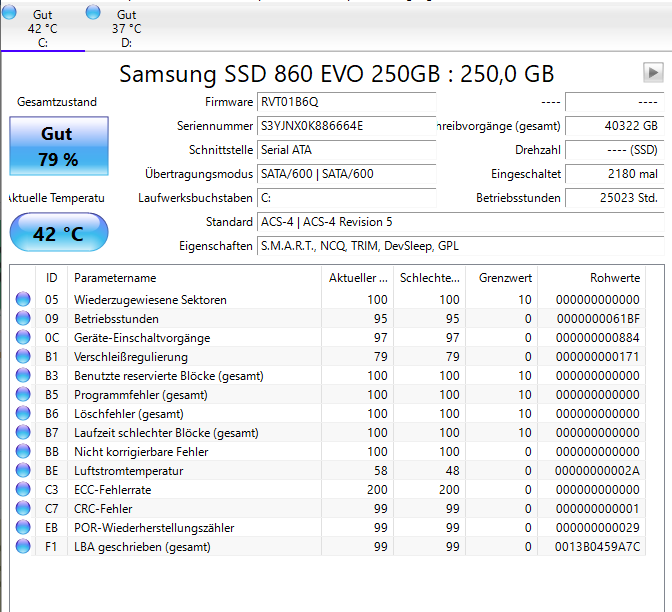Select the Wiederzugewiesene Sektoren parameter name

coord(150,300)
